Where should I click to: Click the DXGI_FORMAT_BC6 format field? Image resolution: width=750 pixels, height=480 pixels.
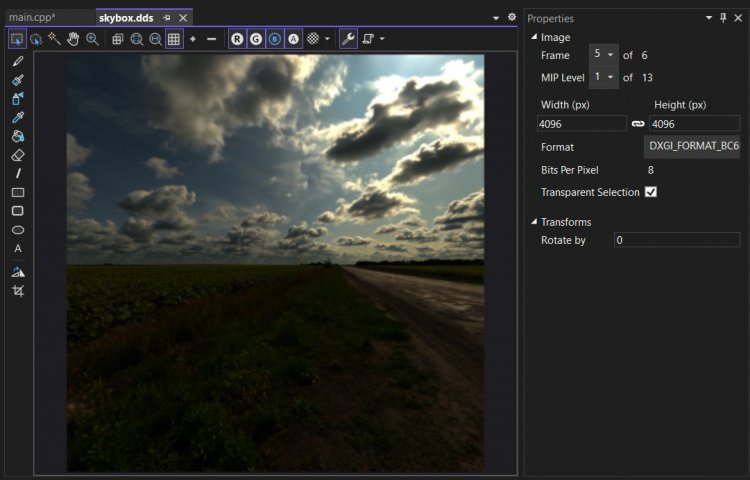pos(693,147)
